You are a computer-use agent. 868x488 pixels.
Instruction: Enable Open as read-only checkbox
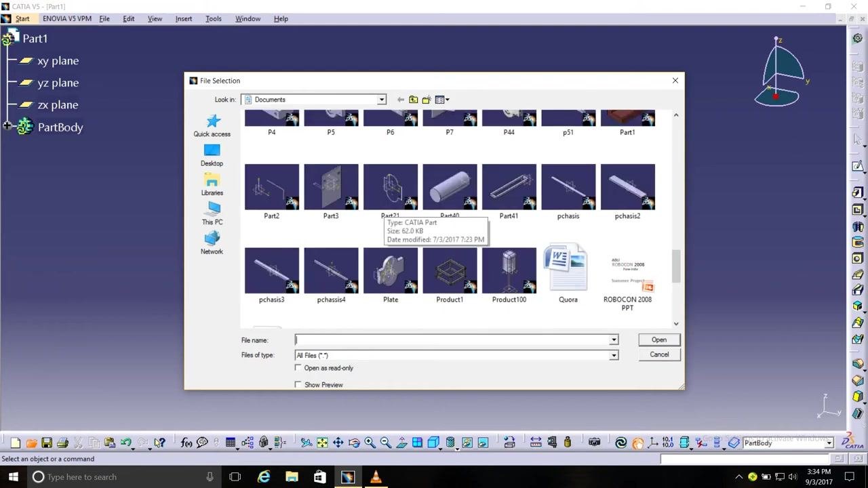point(298,368)
